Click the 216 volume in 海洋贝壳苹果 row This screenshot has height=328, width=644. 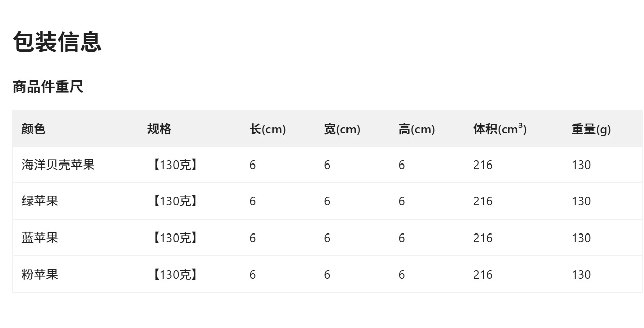tap(483, 165)
